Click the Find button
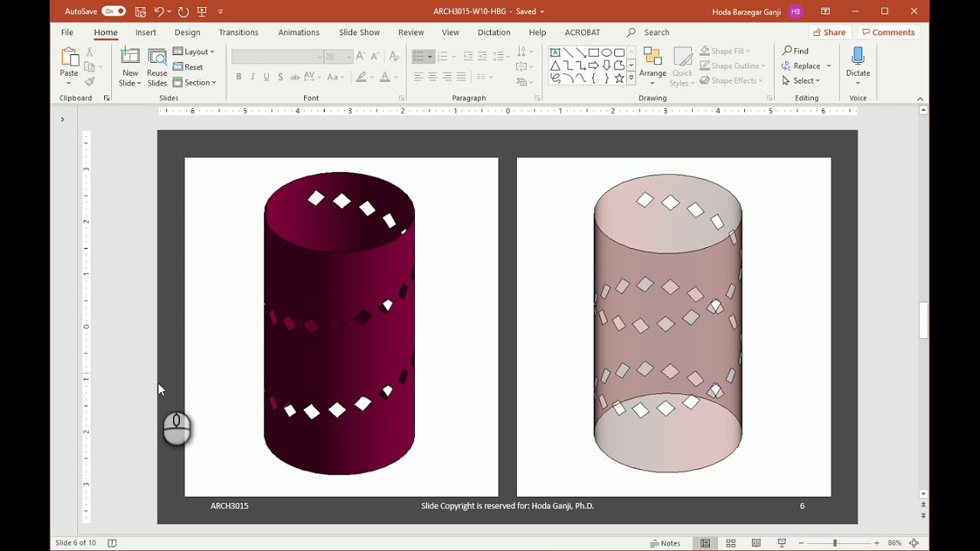Viewport: 980px width, 551px height. [x=795, y=51]
